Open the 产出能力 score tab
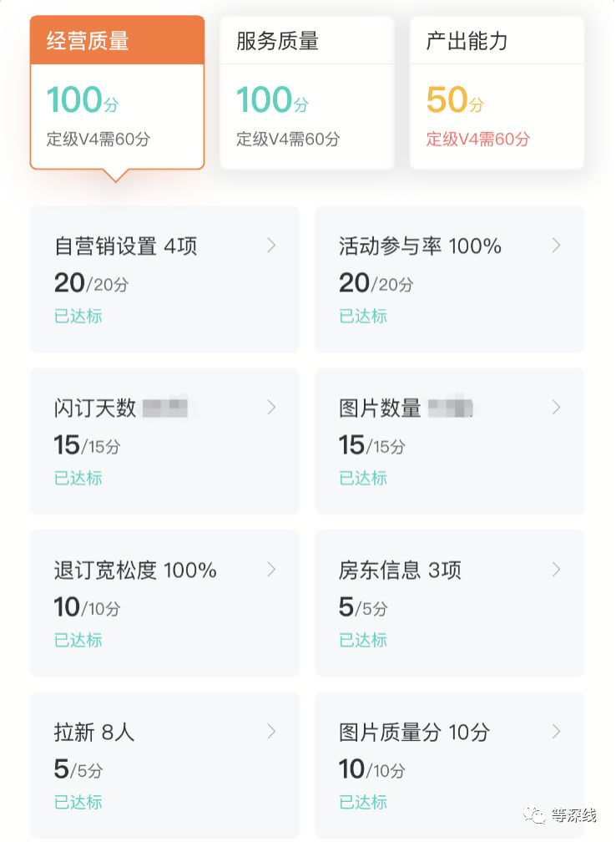 (497, 41)
